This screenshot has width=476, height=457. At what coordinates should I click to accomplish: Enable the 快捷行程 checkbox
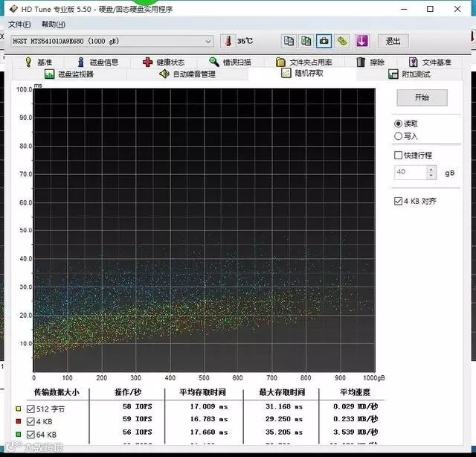(398, 156)
